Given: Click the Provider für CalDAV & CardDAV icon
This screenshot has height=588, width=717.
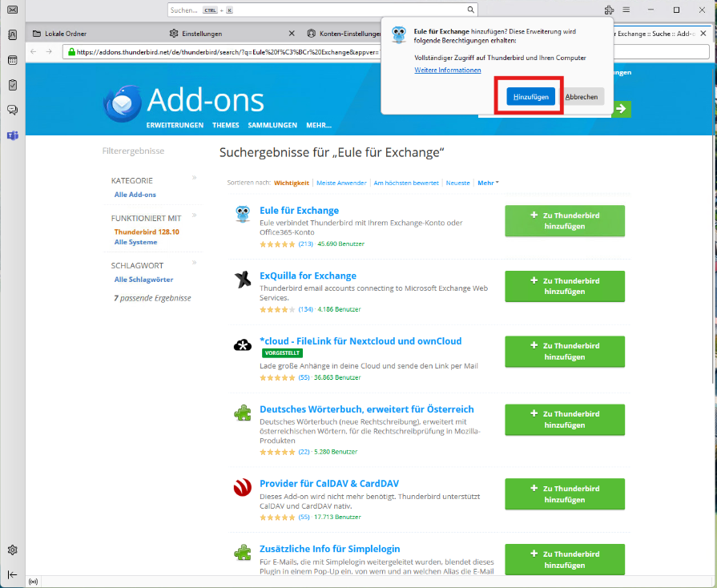Looking at the screenshot, I should click(x=243, y=487).
